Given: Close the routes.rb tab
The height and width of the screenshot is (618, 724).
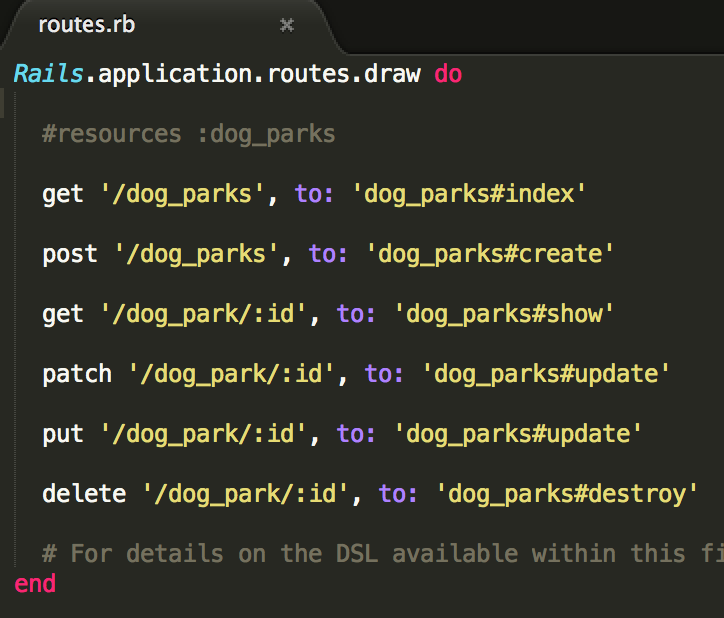Looking at the screenshot, I should (287, 25).
